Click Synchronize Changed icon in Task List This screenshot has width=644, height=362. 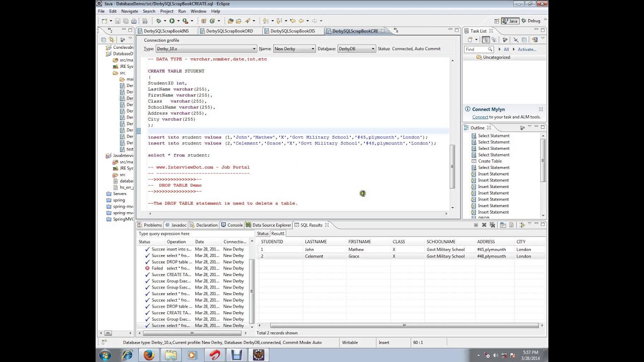point(535,40)
